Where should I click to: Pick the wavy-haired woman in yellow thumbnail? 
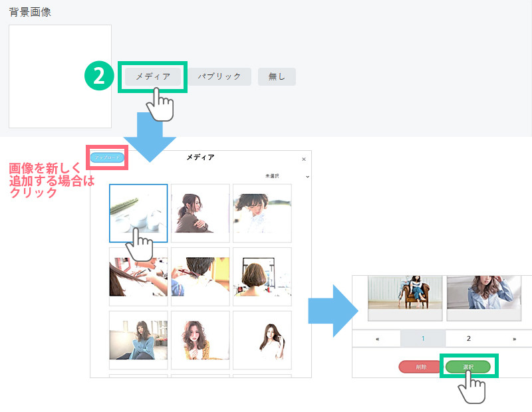[x=200, y=340]
